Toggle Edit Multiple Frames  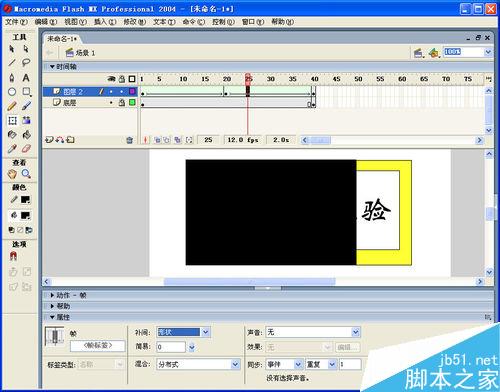pyautogui.click(x=178, y=140)
